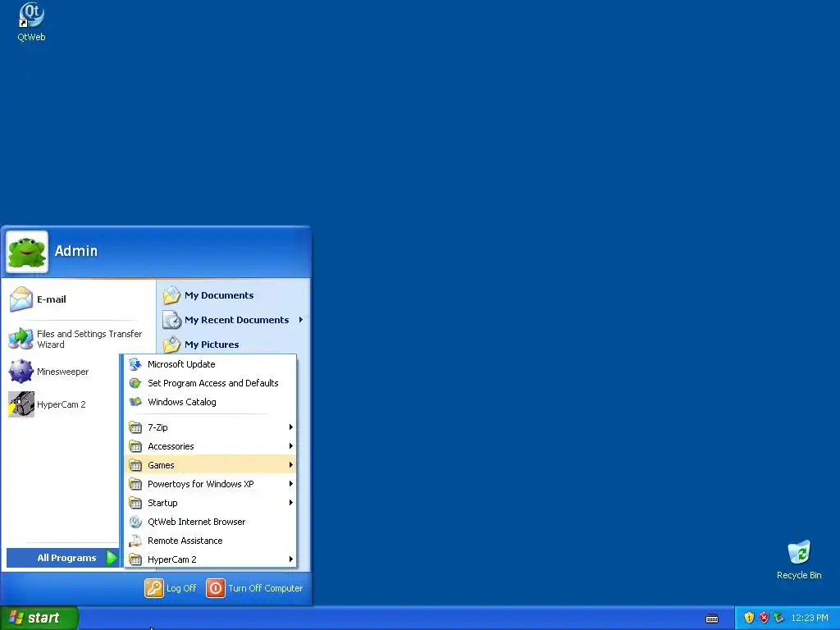Screen dimensions: 840x630
Task: Click the My Recent Documents clock icon
Action: 171,320
